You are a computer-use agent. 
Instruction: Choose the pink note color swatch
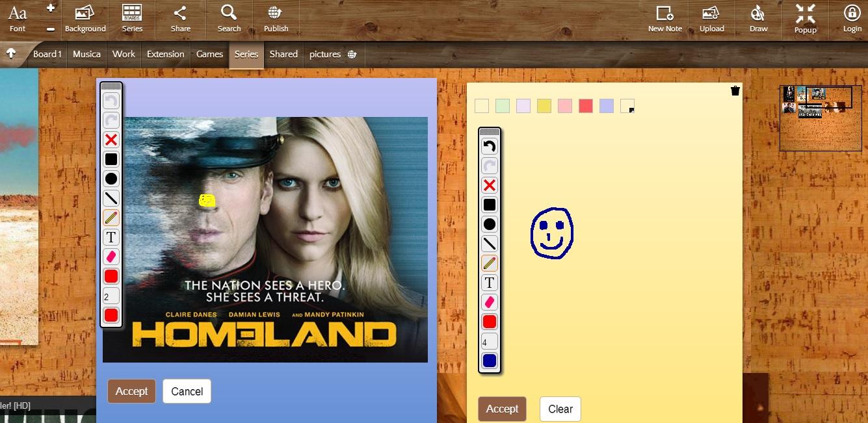[565, 106]
